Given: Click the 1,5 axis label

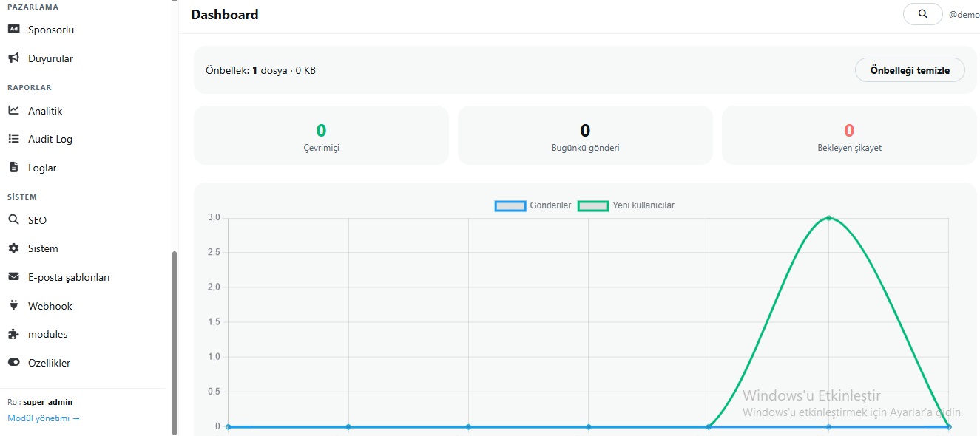Looking at the screenshot, I should pyautogui.click(x=214, y=322).
